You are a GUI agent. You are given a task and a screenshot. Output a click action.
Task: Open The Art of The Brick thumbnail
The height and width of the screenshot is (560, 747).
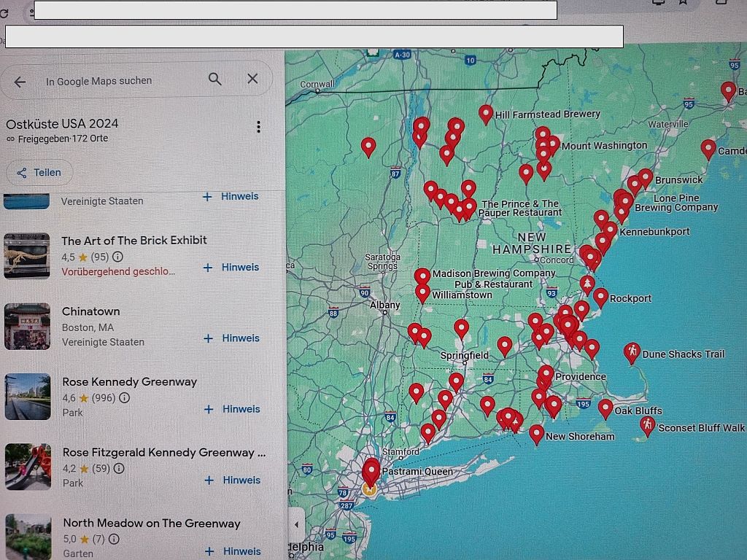pos(27,256)
